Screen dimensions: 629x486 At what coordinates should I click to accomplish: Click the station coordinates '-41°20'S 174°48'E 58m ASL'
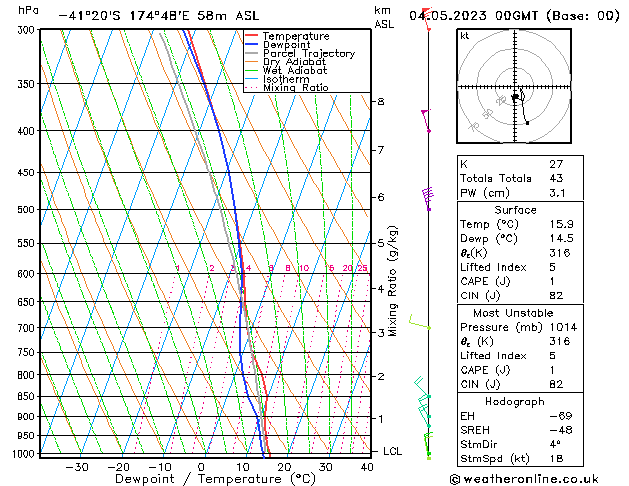tap(159, 16)
